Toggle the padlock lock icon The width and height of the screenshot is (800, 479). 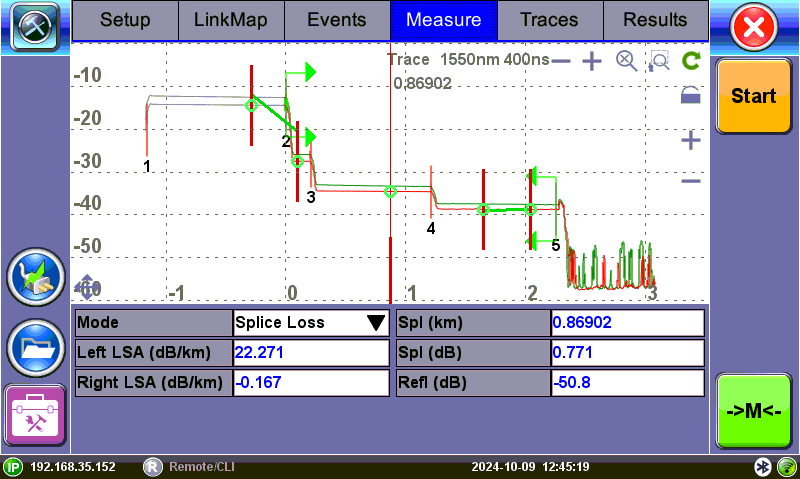(x=690, y=96)
